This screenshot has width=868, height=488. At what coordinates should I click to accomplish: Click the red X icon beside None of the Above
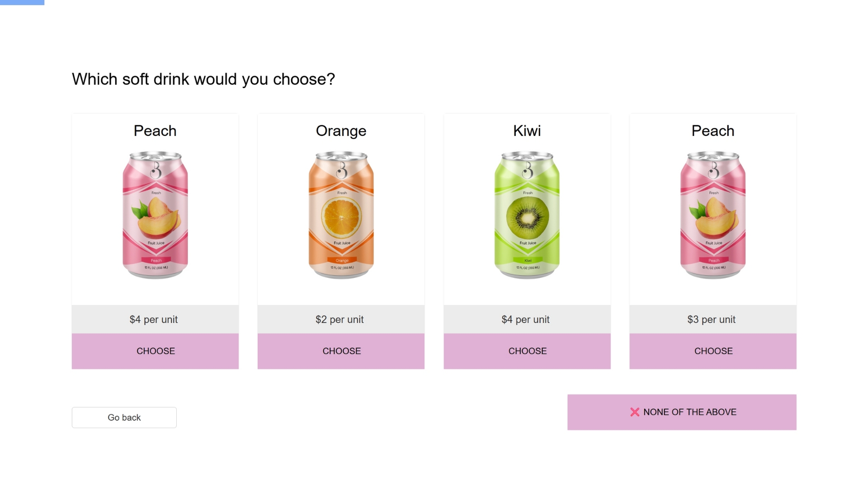point(634,412)
